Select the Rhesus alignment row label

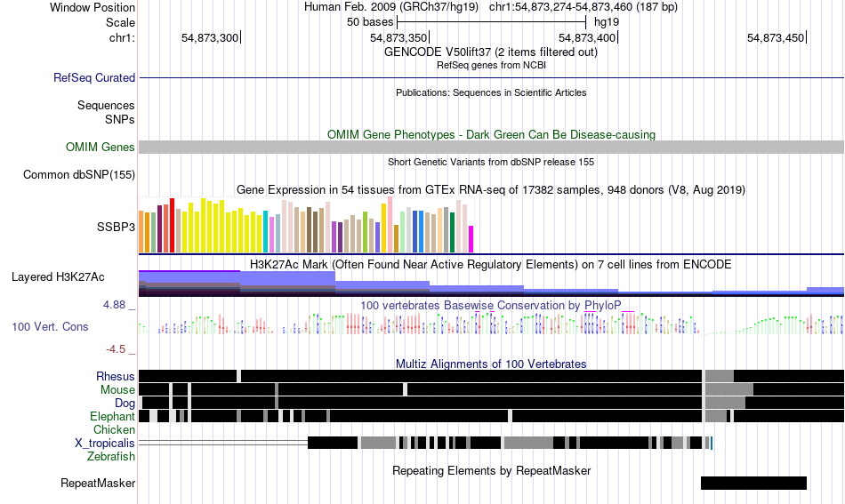pyautogui.click(x=116, y=376)
